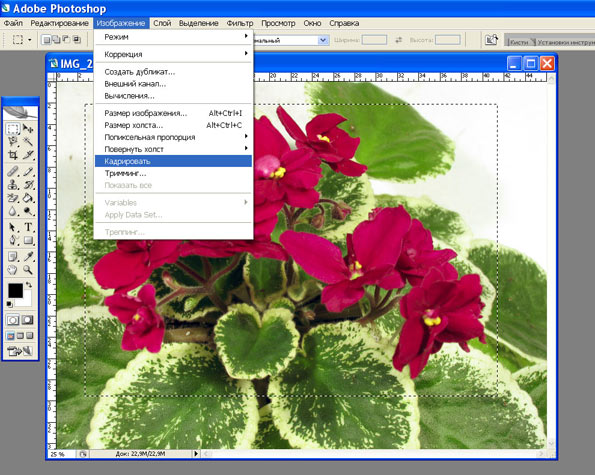595x475 pixels.
Task: Click the black foreground color swatch
Action: tap(16, 291)
